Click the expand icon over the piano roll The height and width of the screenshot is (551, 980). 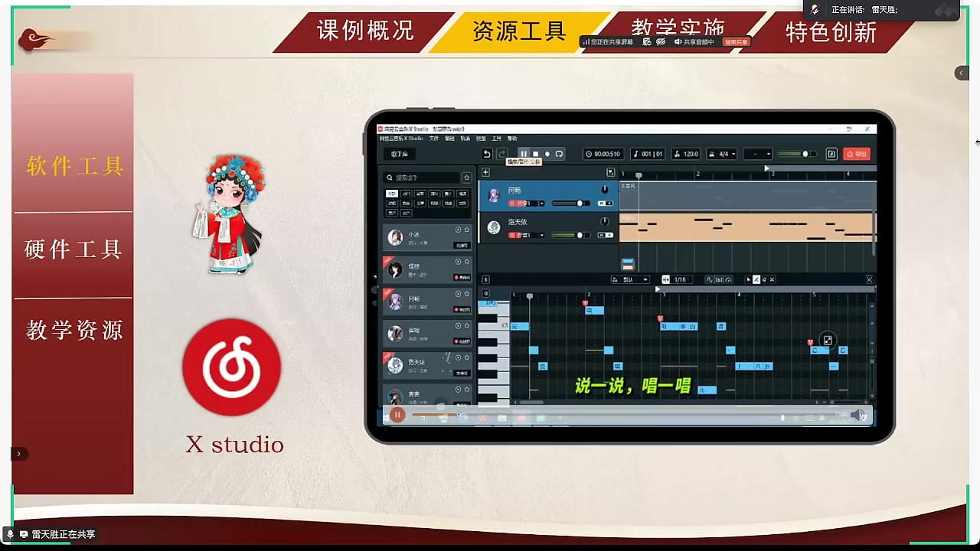click(x=828, y=341)
